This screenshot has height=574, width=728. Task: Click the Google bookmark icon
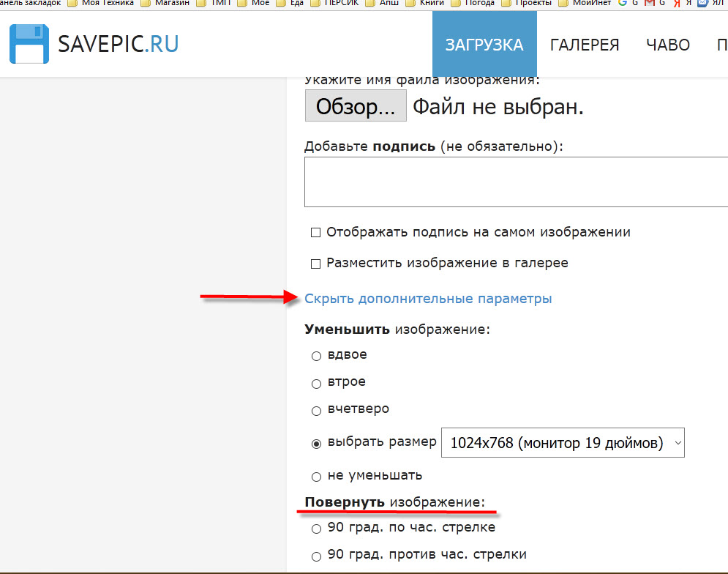[623, 3]
